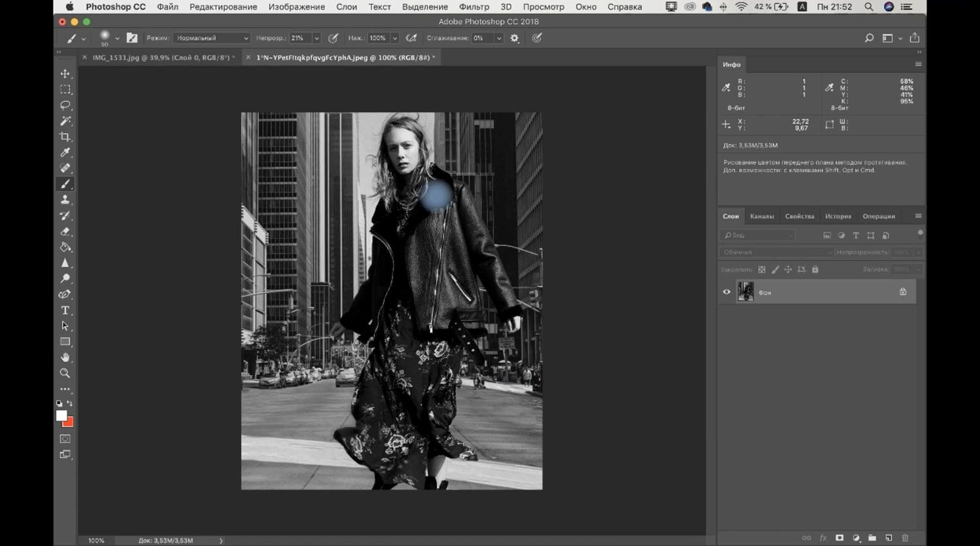Select the Path Selection tool
Image resolution: width=980 pixels, height=546 pixels.
pyautogui.click(x=65, y=326)
